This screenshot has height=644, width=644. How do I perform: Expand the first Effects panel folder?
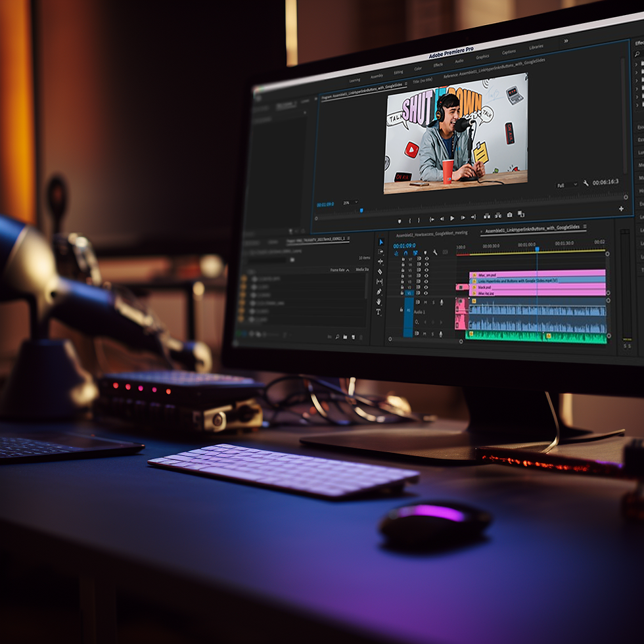pyautogui.click(x=636, y=64)
